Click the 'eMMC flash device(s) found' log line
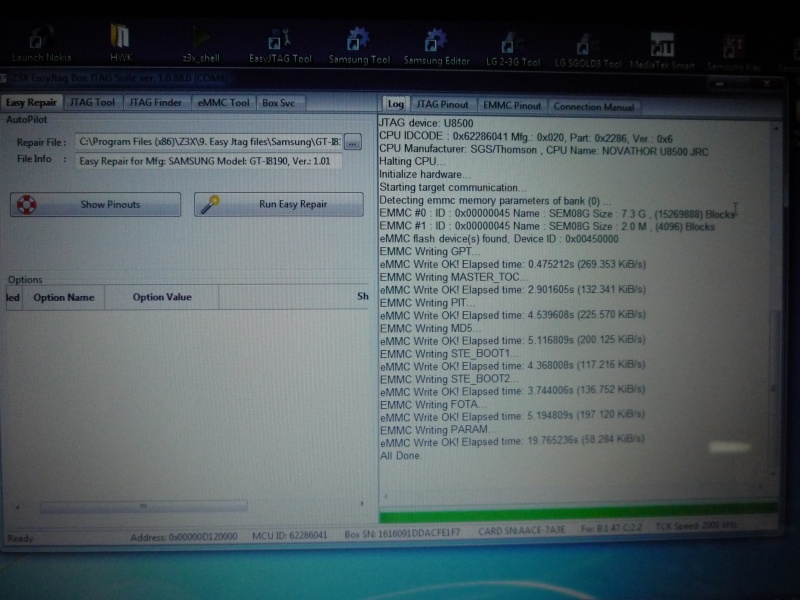Image resolution: width=800 pixels, height=600 pixels. 499,239
